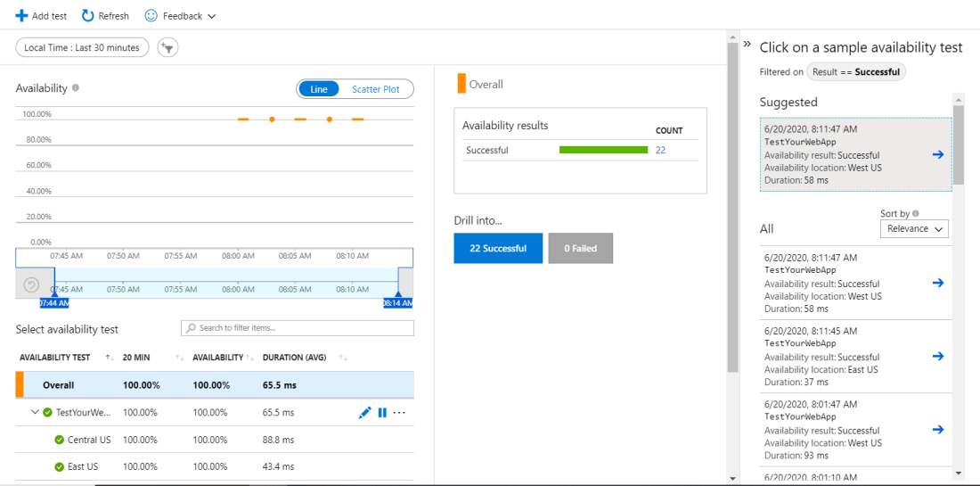Image resolution: width=980 pixels, height=486 pixels.
Task: Collapse the side panel with double chevron
Action: tap(747, 45)
